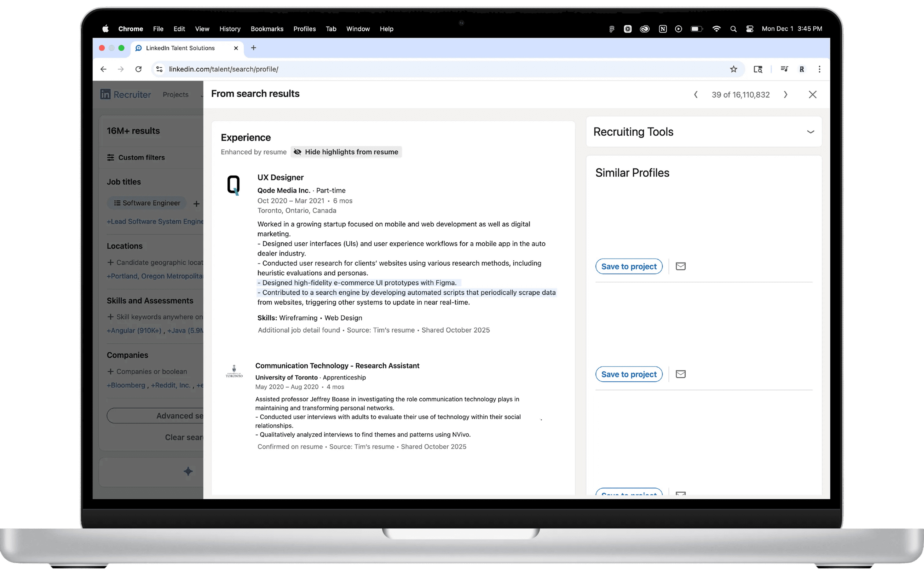Open the History menu
This screenshot has height=577, width=924.
(x=230, y=29)
